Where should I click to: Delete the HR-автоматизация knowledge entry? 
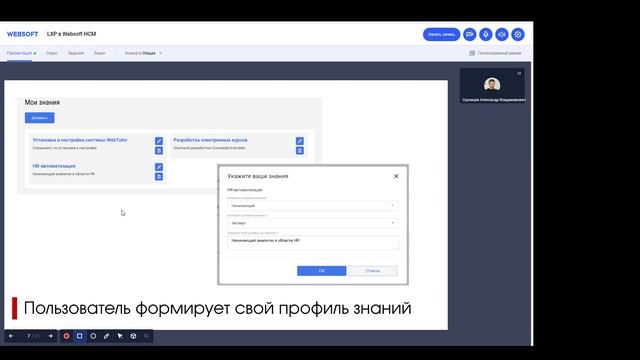[159, 177]
